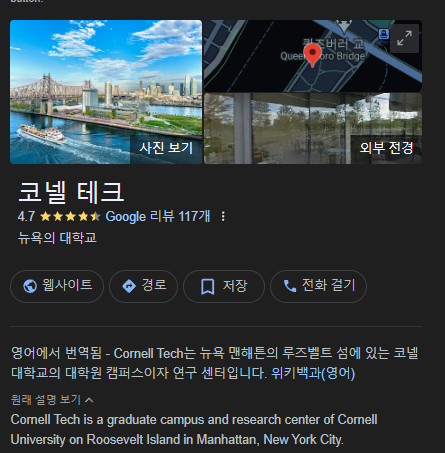Click the 4.7 rating number
This screenshot has height=453, width=445.
click(x=26, y=216)
